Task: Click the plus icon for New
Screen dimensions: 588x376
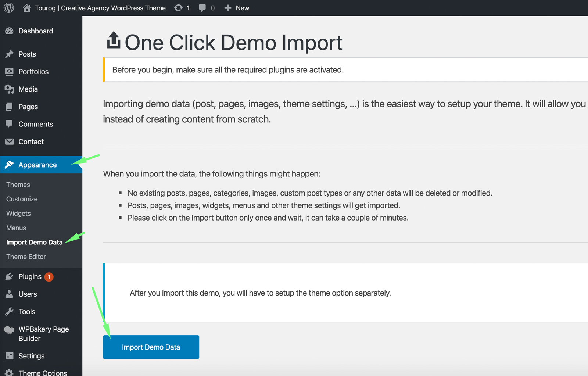Action: [228, 8]
